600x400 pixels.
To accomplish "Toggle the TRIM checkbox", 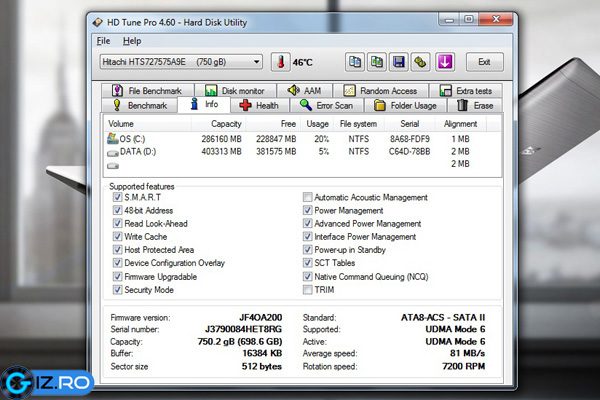I will click(x=307, y=290).
